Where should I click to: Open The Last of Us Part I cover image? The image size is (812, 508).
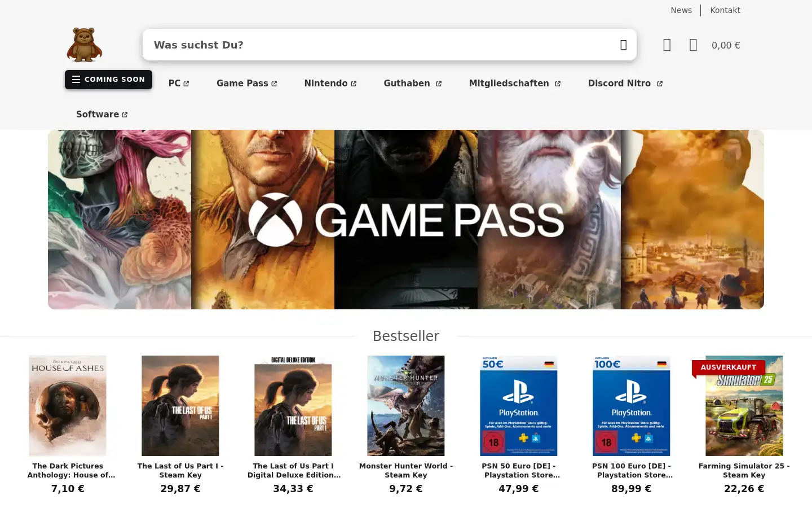pos(180,406)
